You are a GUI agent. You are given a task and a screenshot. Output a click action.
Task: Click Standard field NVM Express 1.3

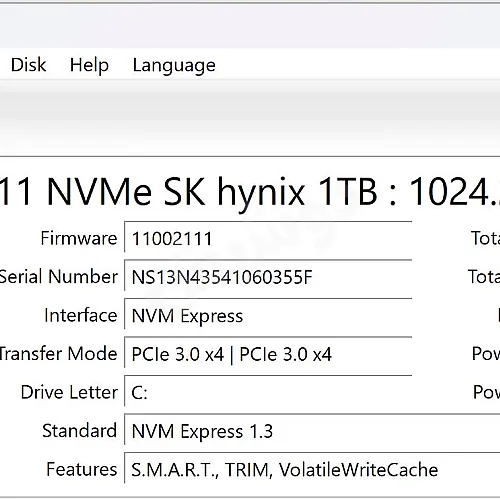coord(312,430)
